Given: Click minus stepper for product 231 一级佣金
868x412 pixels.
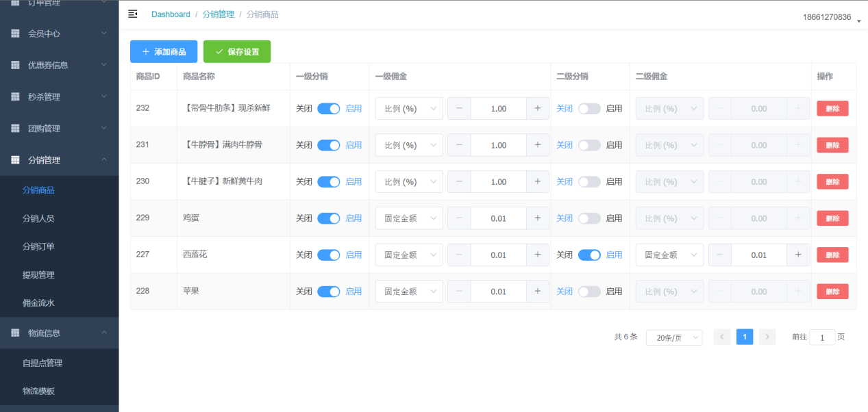Looking at the screenshot, I should (459, 145).
